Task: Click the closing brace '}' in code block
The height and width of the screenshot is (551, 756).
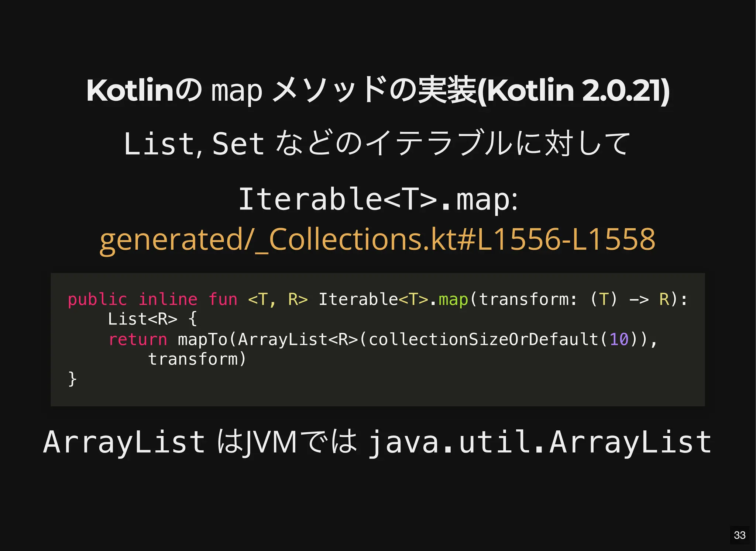Action: point(72,379)
